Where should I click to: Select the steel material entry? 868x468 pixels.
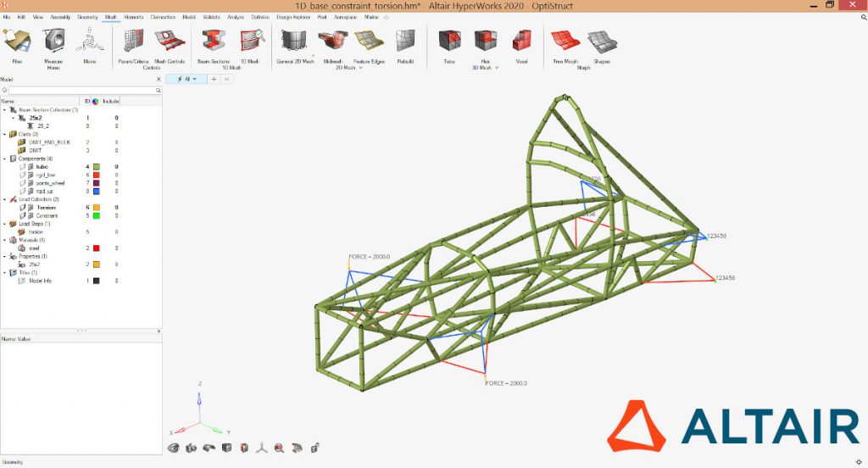[34, 248]
